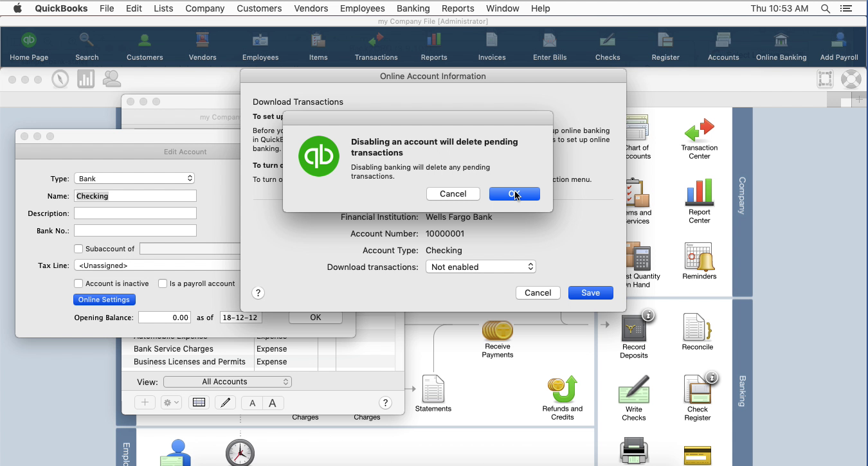Image resolution: width=868 pixels, height=466 pixels.
Task: Click the smaller font A button
Action: pos(252,403)
